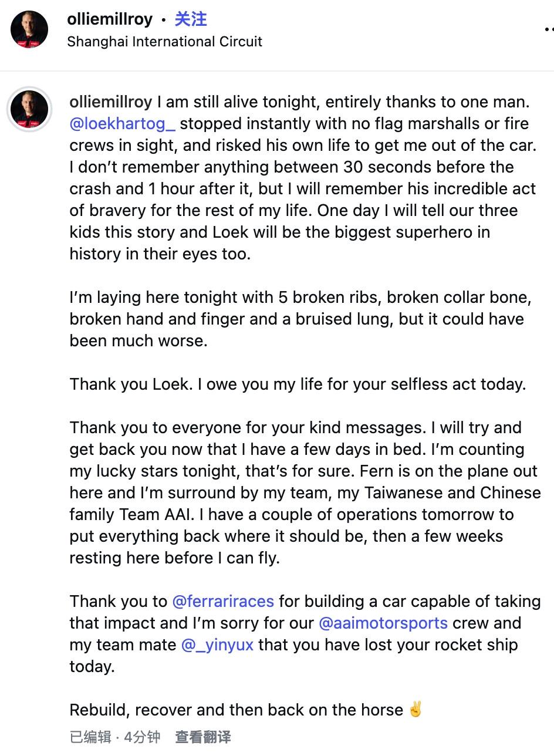Open the @aaimotorsports mention
554x756 pixels.
coord(383,623)
